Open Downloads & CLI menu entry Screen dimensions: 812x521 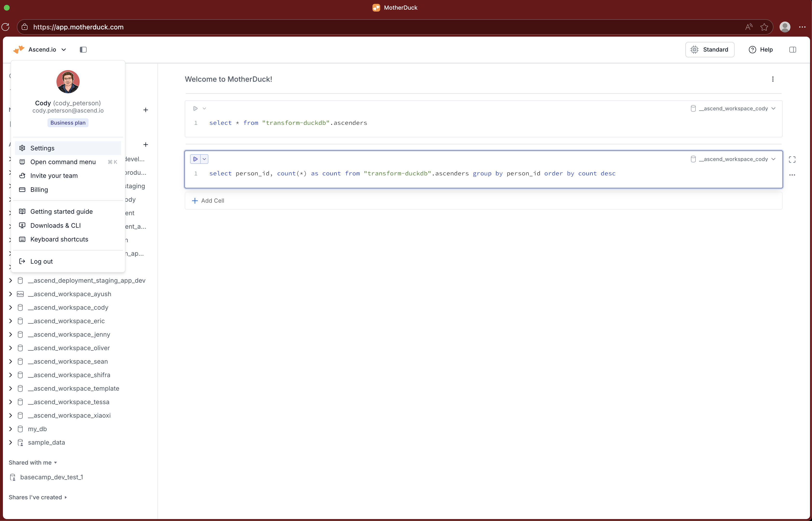[55, 225]
